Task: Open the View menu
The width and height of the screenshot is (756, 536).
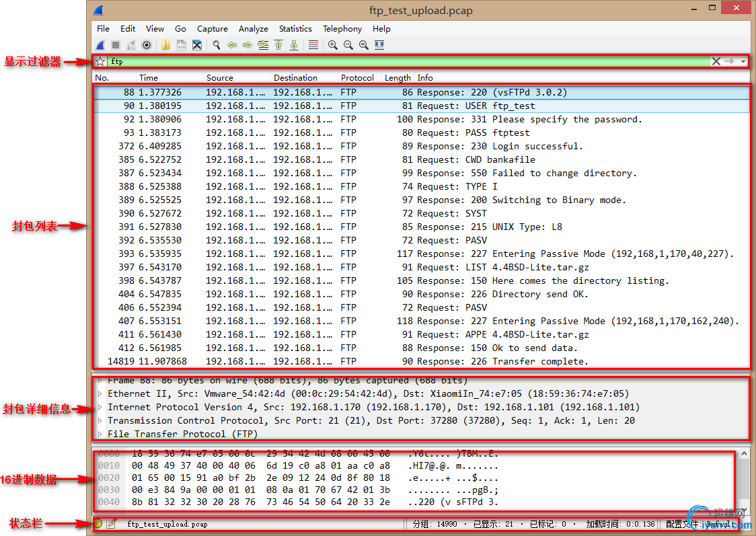Action: 155,29
